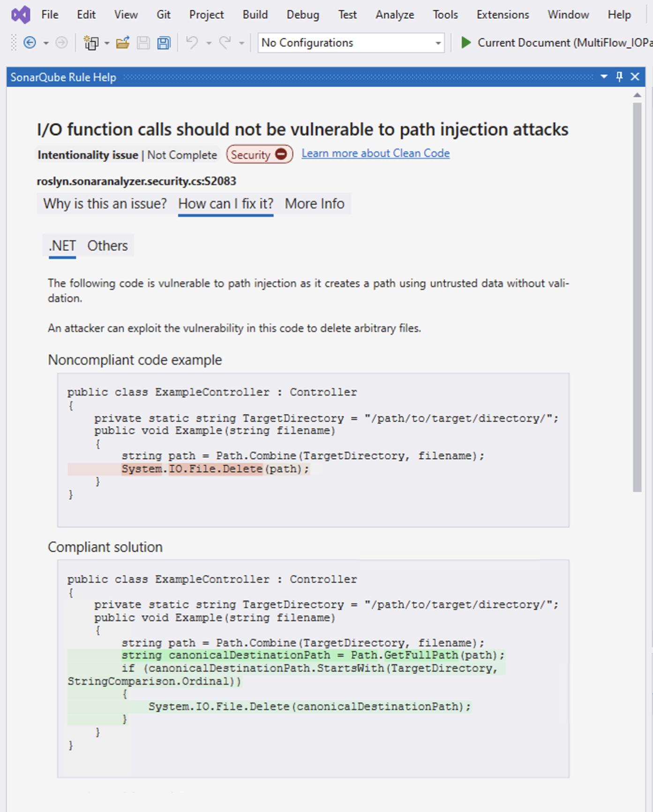
Task: Expand the New Project dropdown arrow
Action: pos(107,44)
